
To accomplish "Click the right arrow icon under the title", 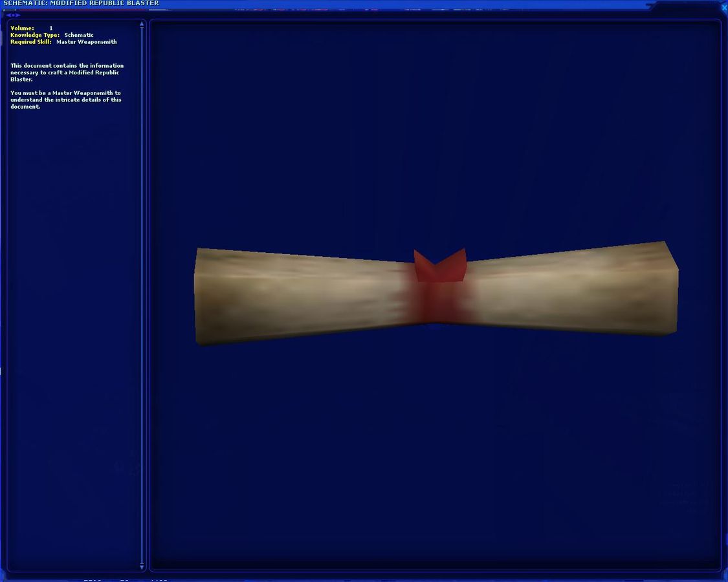I will pyautogui.click(x=18, y=15).
